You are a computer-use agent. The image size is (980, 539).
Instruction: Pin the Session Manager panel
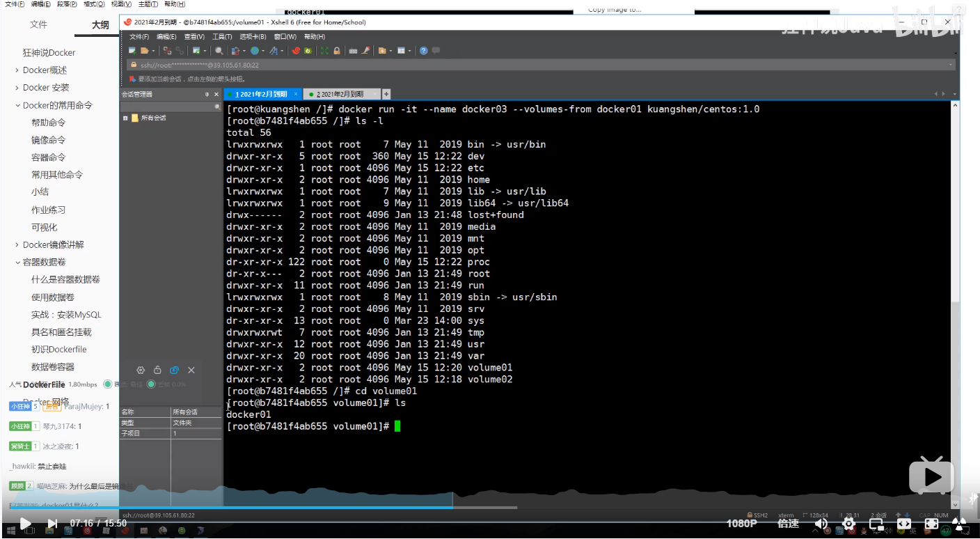pos(207,94)
